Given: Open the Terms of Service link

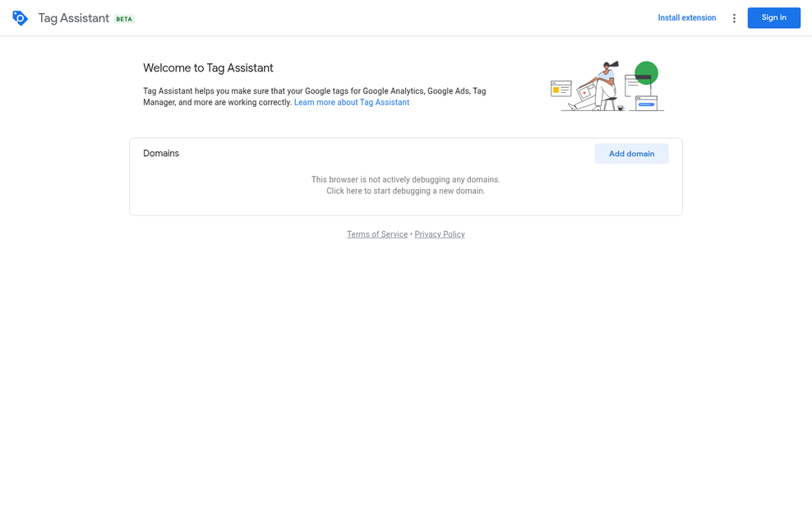Looking at the screenshot, I should point(377,234).
